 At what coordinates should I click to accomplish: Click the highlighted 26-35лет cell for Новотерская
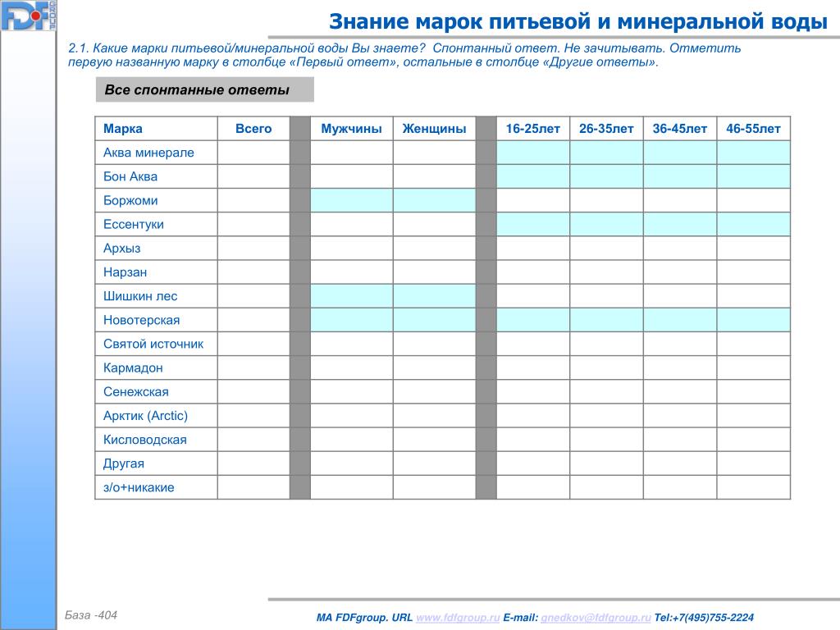coord(606,320)
